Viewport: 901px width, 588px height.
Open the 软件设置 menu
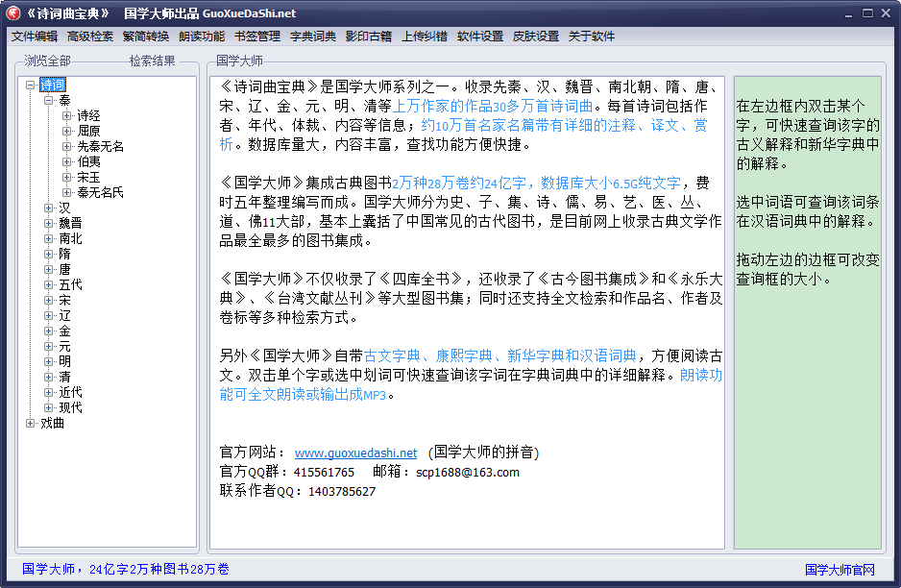tap(480, 37)
